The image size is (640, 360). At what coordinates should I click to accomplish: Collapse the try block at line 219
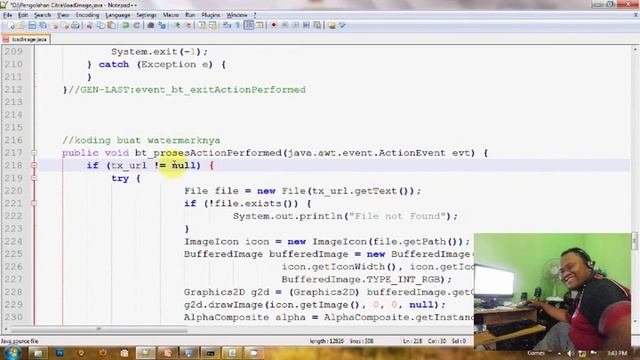coord(34,178)
